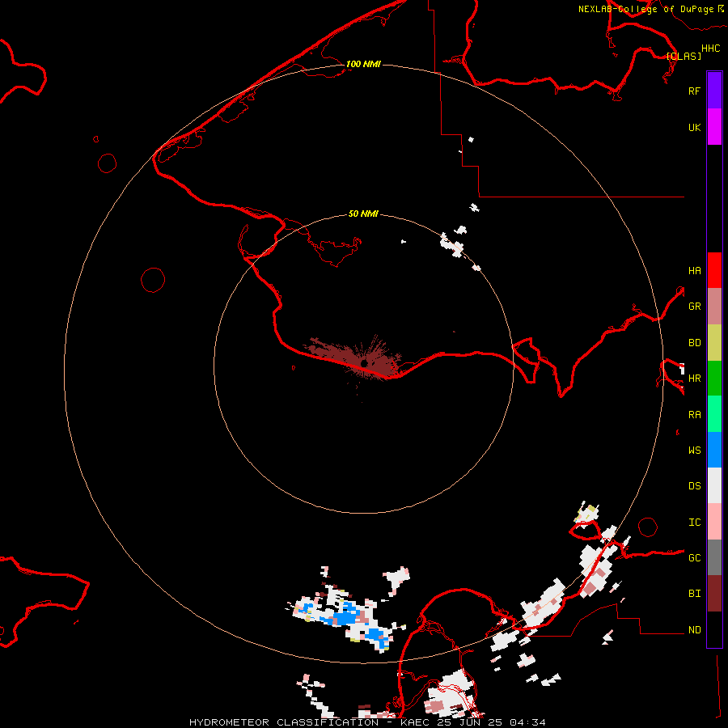Click the BD legend label
728x728 pixels.
pyautogui.click(x=694, y=343)
